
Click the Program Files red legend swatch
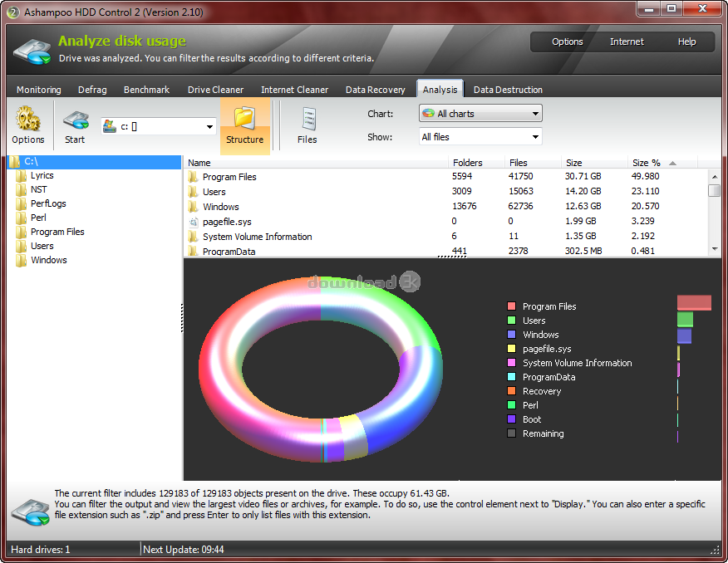511,306
